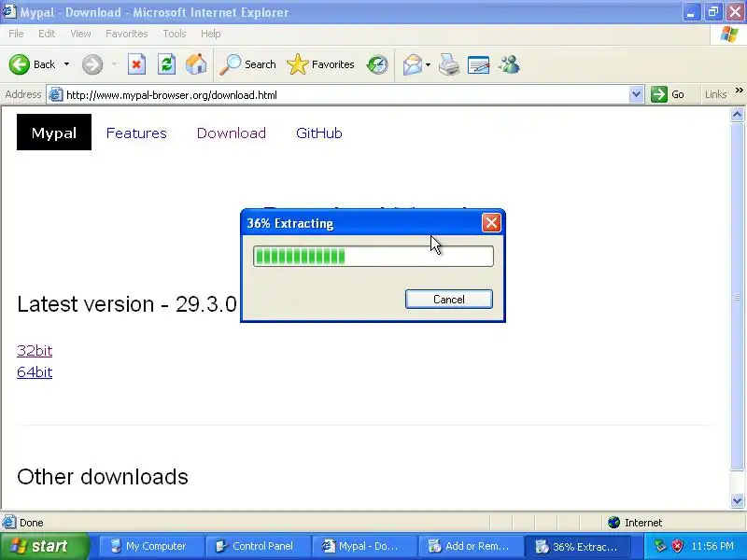Open the Mypal logo home link

pyautogui.click(x=54, y=132)
